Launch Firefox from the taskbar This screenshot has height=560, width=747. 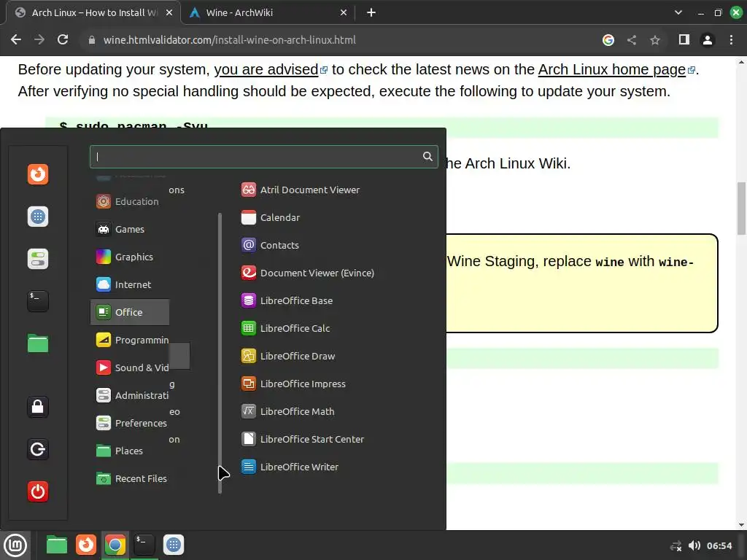(86, 545)
